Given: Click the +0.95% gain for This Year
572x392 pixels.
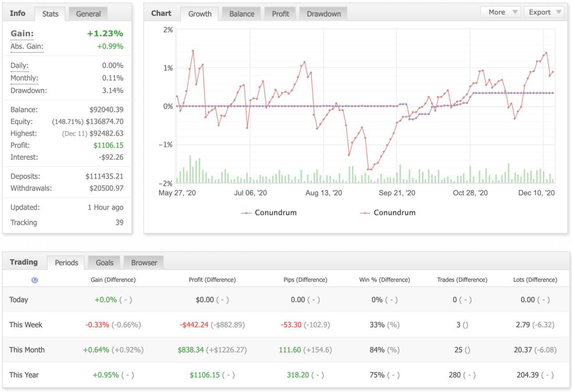Looking at the screenshot, I should click(106, 375).
